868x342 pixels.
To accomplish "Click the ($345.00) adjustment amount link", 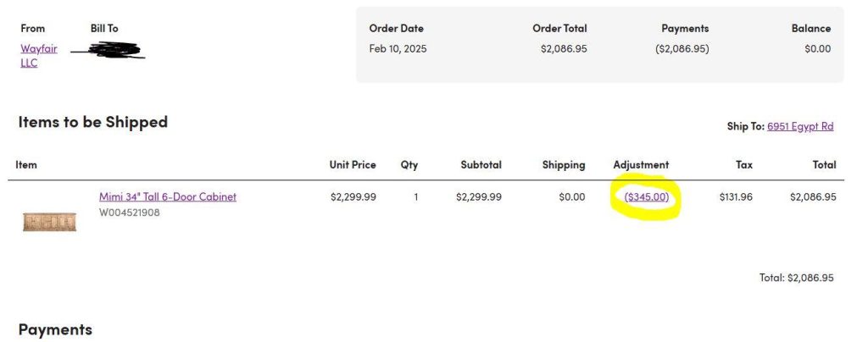I will [x=647, y=197].
